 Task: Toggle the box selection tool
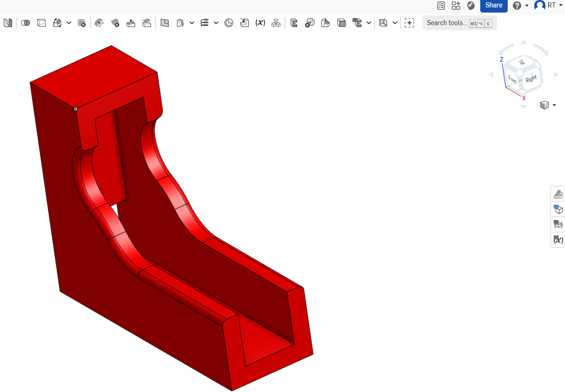(409, 23)
